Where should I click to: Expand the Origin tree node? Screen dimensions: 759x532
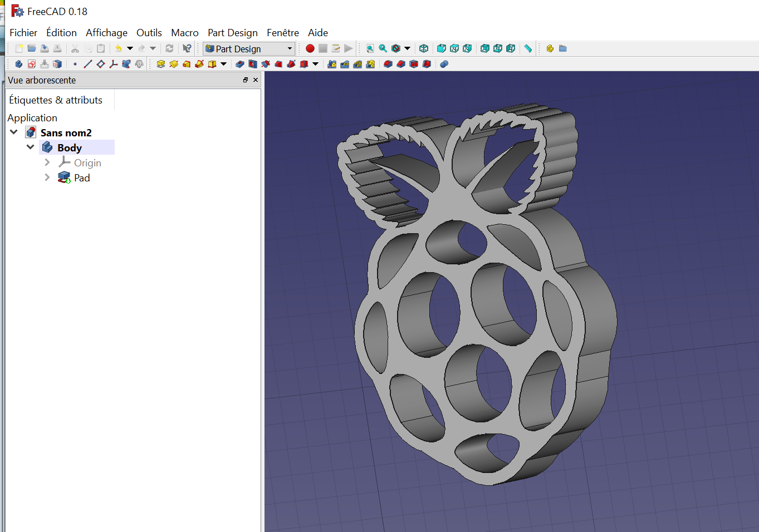pyautogui.click(x=47, y=162)
